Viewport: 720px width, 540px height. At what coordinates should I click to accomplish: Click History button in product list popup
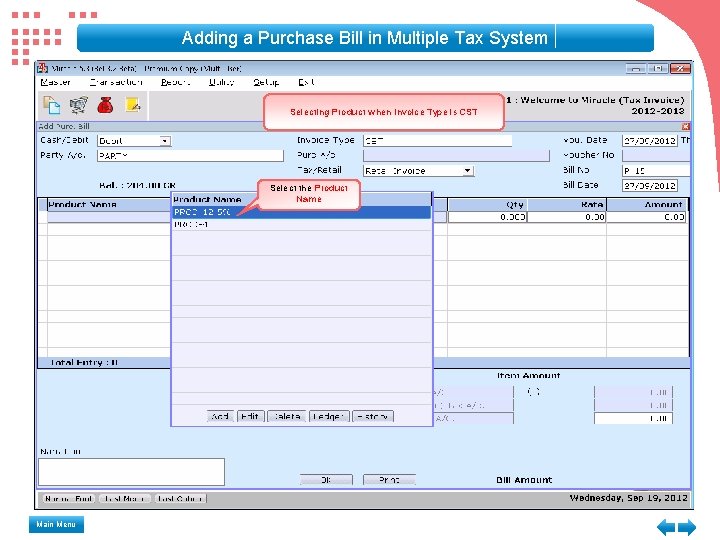[373, 416]
